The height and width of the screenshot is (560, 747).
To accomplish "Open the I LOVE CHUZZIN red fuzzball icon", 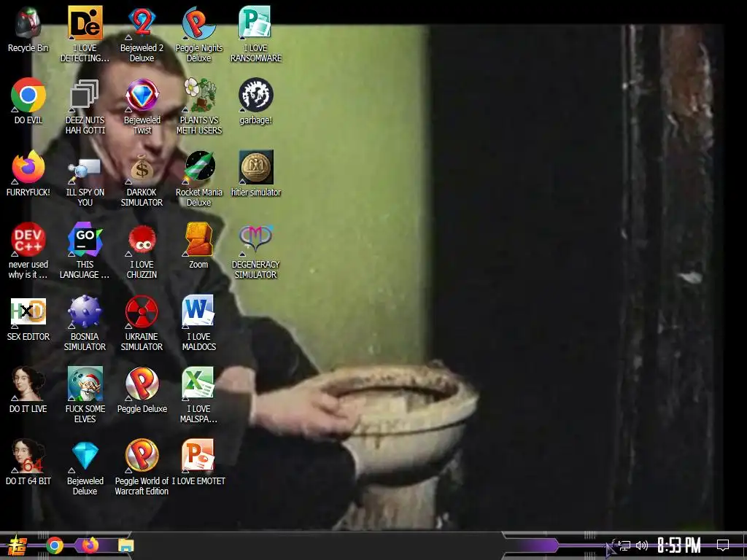I will [x=142, y=239].
